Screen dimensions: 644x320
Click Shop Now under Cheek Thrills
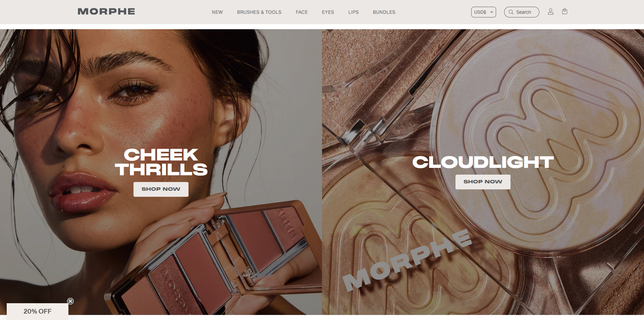tap(161, 189)
